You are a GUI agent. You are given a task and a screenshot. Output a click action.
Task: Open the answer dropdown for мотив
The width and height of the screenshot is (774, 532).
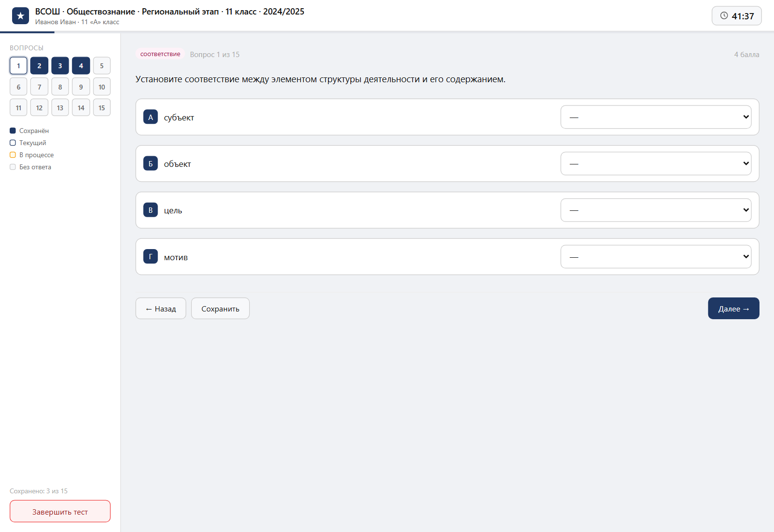(656, 257)
